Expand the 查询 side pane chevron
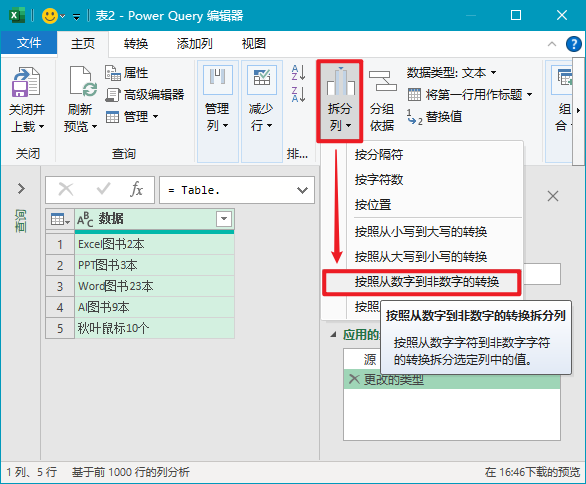Viewport: 586px width, 484px height. pyautogui.click(x=21, y=188)
